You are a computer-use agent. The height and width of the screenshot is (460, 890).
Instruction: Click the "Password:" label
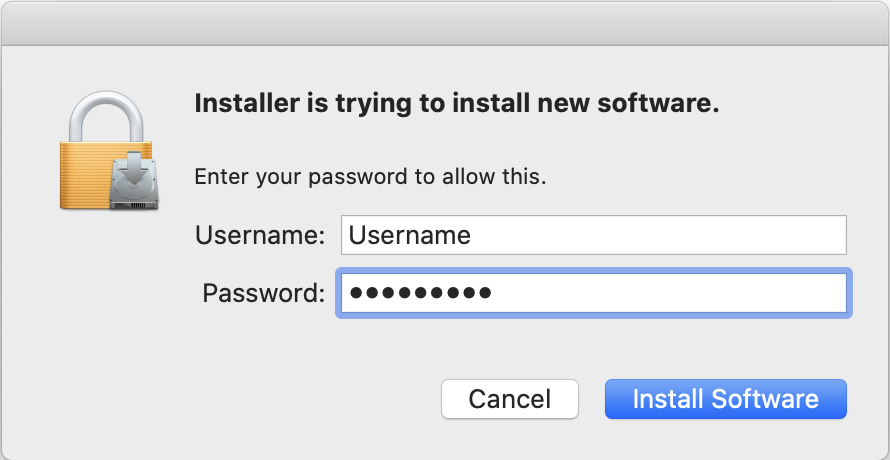[x=264, y=293]
